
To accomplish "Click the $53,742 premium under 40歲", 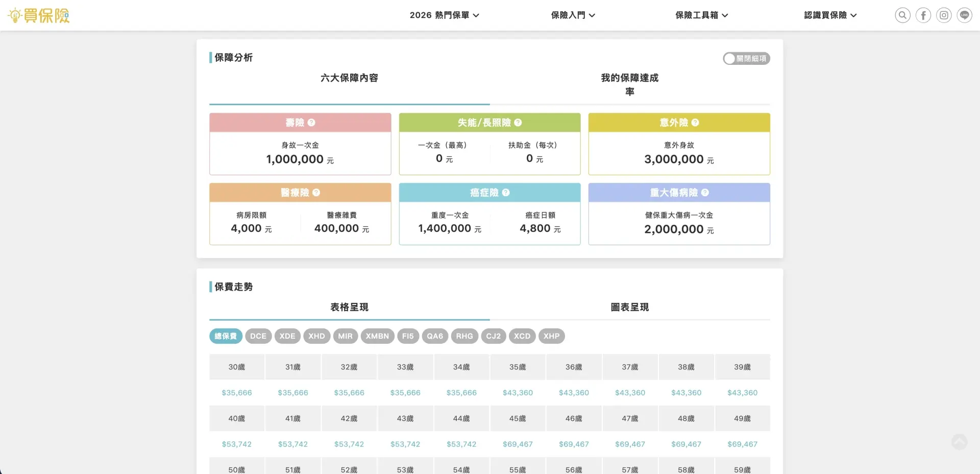I will (237, 444).
